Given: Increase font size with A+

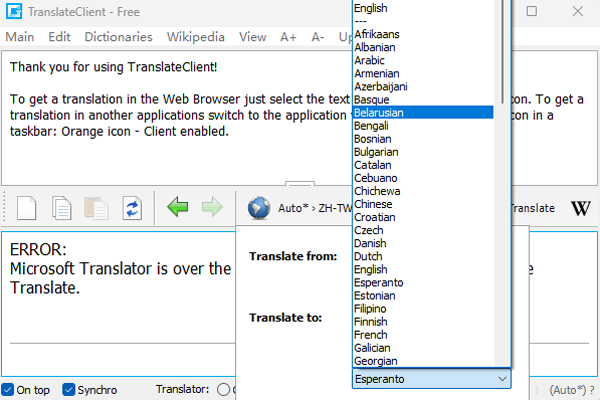Looking at the screenshot, I should tap(288, 37).
